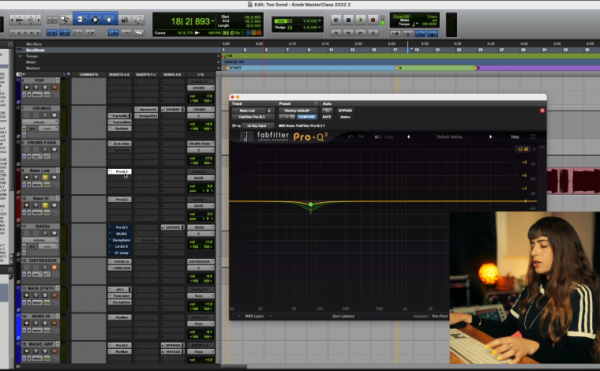The height and width of the screenshot is (371, 600).
Task: Open Decapitator insert on BASSs track
Action: (x=120, y=240)
